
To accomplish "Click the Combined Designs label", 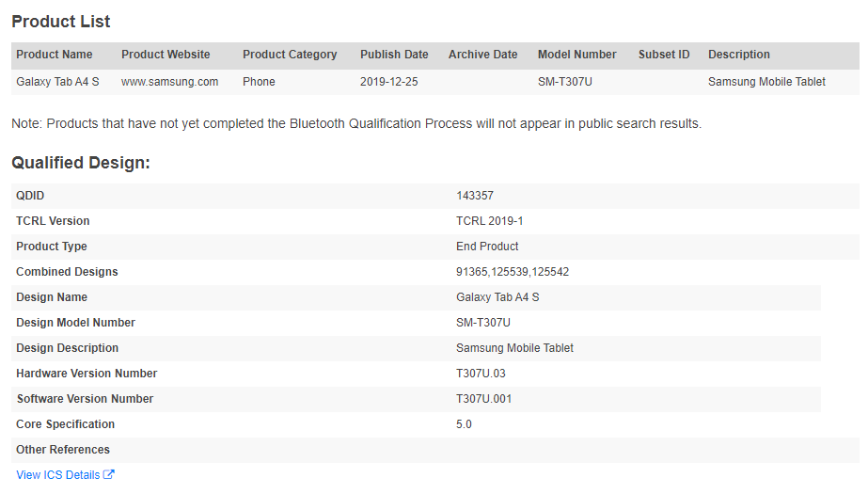I will 67,272.
